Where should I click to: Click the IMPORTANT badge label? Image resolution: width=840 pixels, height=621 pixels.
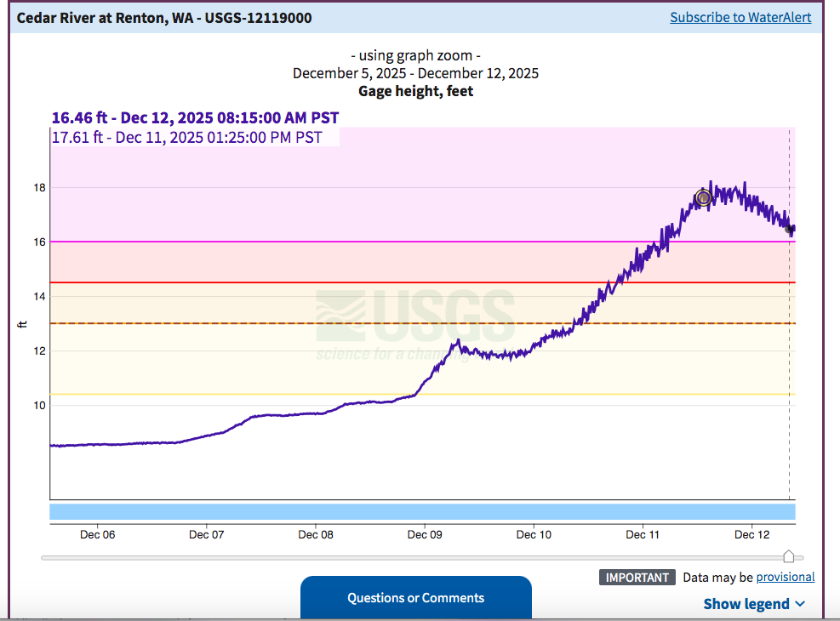tap(637, 577)
